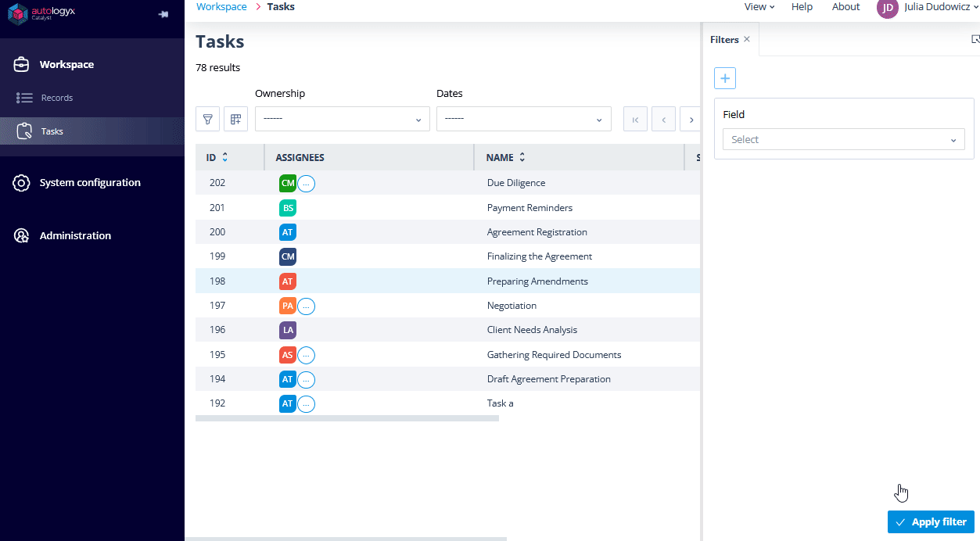980x541 pixels.
Task: Click the Tasks clipboard icon
Action: click(24, 131)
